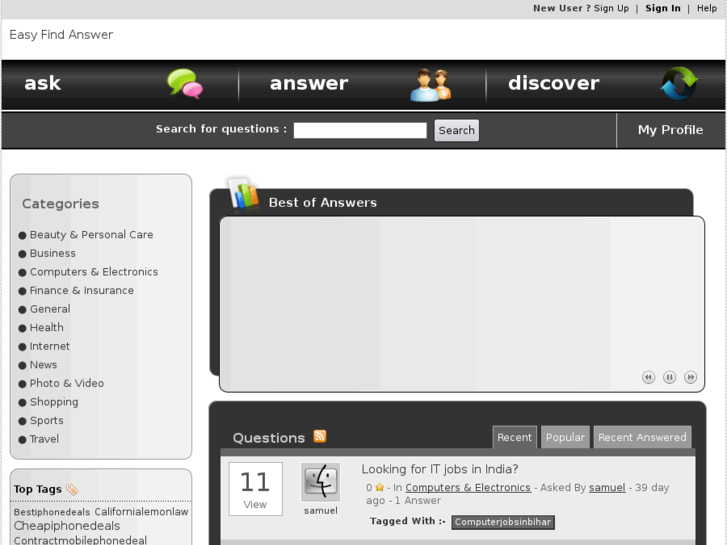Image resolution: width=727 pixels, height=545 pixels.
Task: Click the star rating icon on question
Action: pos(380,487)
